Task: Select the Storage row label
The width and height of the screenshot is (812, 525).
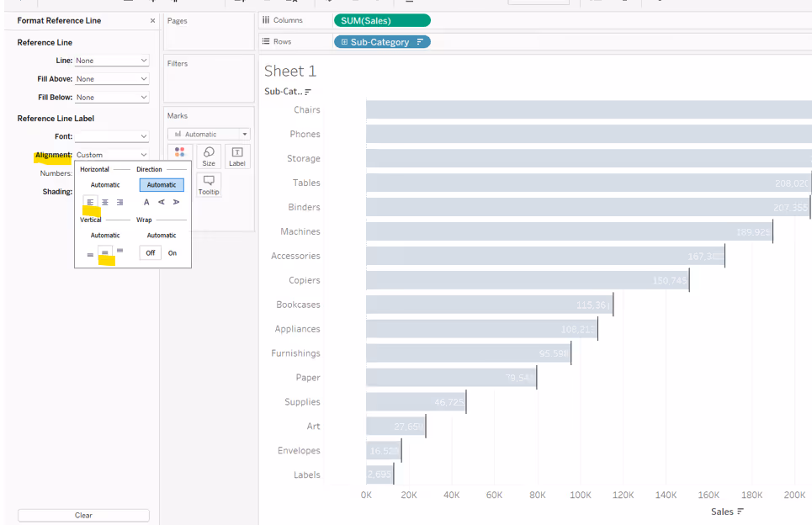Action: (x=304, y=158)
